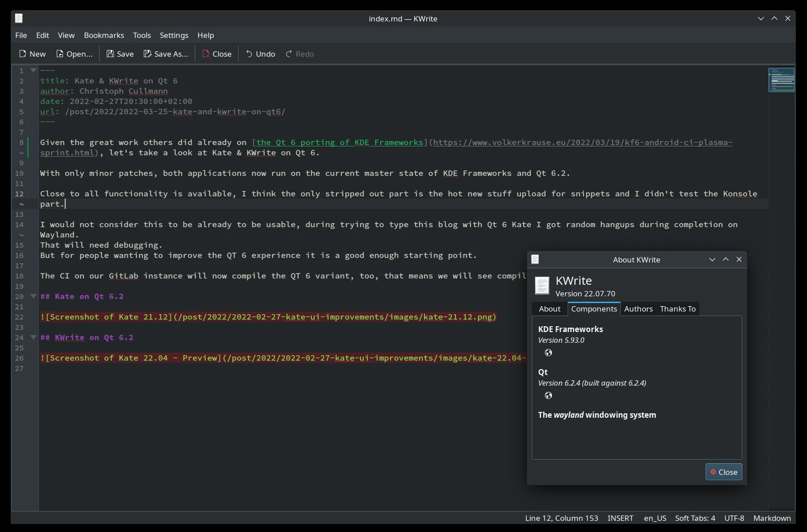Click 'Version 6.2.4 (built against 6.2.4)' text
Viewport: 807px width, 532px height.
592,383
